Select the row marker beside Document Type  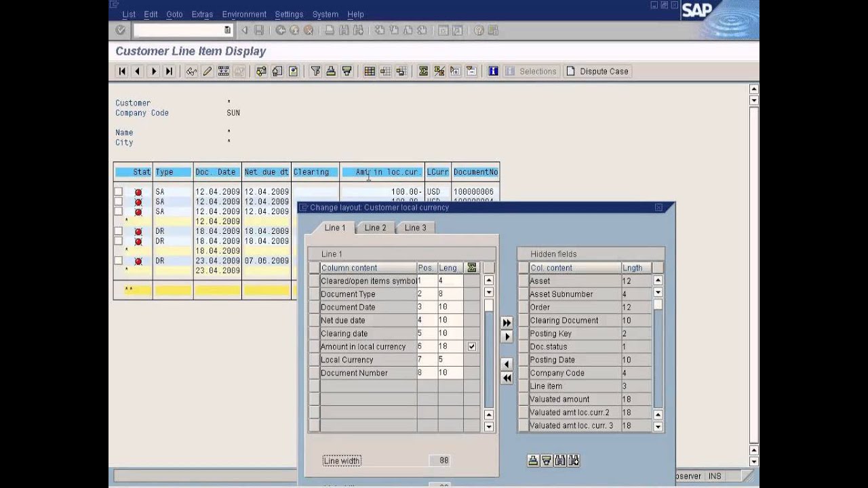314,294
